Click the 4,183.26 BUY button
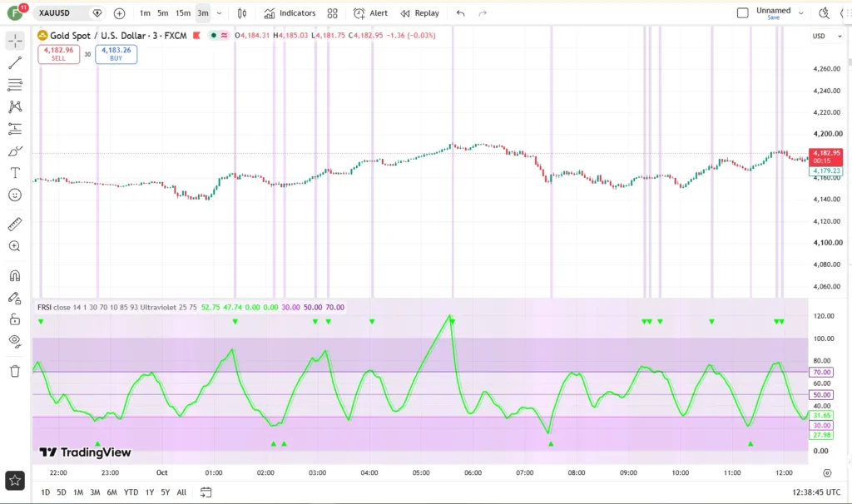Screen dimensions: 852x504 pos(116,54)
